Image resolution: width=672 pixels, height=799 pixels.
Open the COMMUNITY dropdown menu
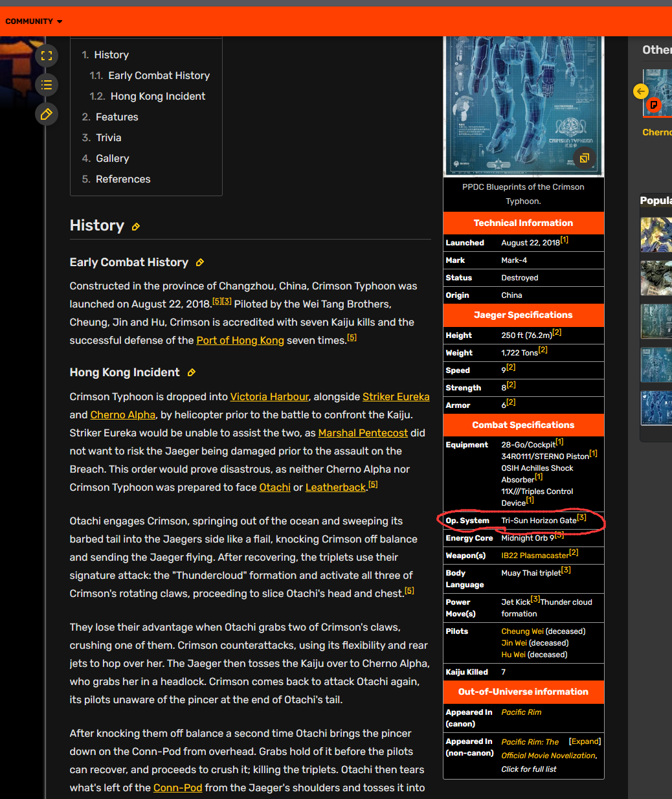tap(34, 21)
